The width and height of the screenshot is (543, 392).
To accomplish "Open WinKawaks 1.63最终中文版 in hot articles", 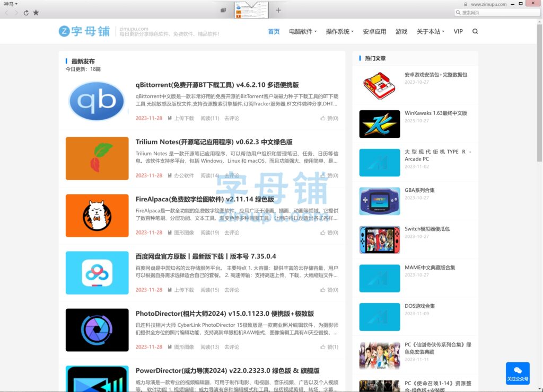I will click(436, 113).
